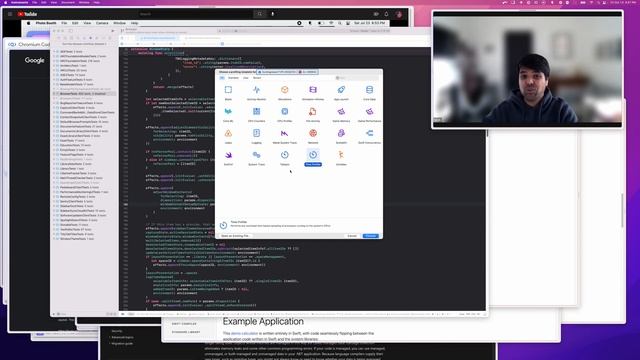Switch to the User templates tab

point(246,78)
